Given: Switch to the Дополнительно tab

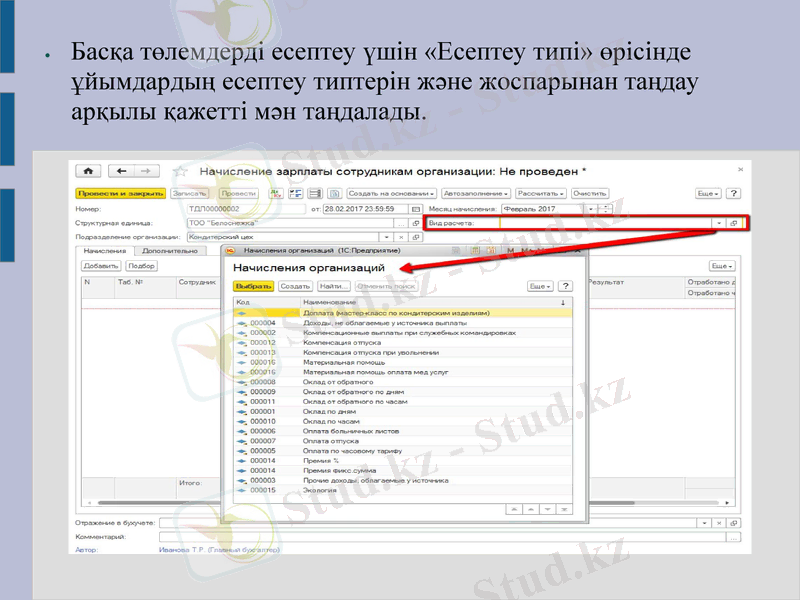Looking at the screenshot, I should pyautogui.click(x=170, y=251).
